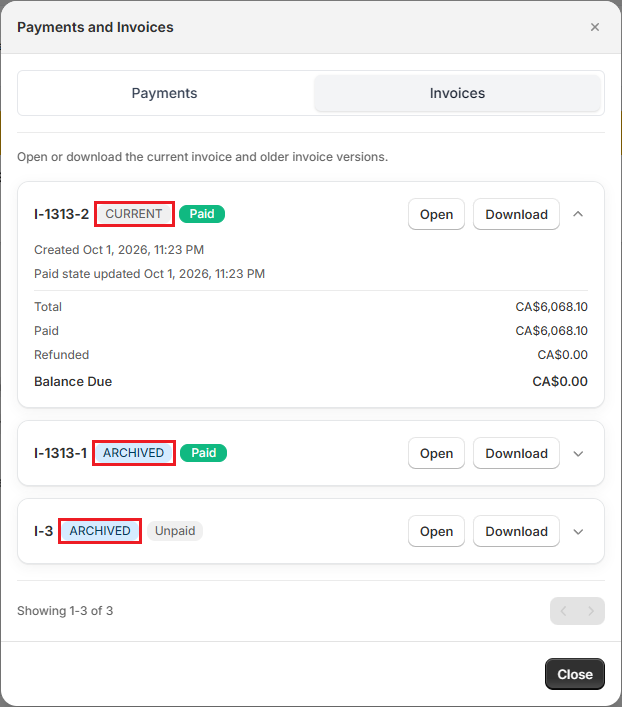Click the Unpaid badge on I-3
The height and width of the screenshot is (707, 622).
175,531
